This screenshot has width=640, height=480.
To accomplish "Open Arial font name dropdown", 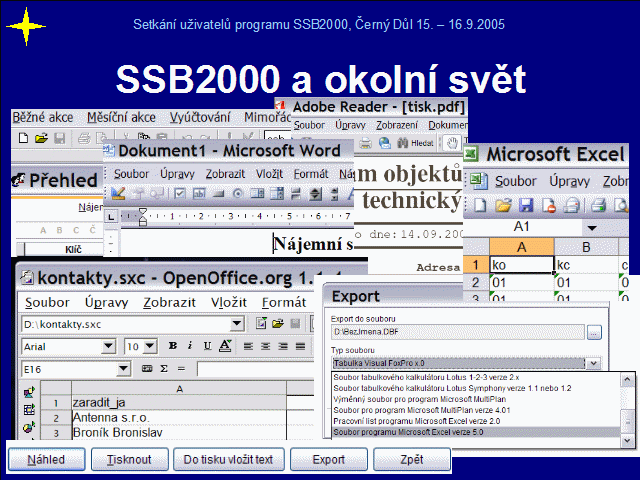I will click(108, 347).
